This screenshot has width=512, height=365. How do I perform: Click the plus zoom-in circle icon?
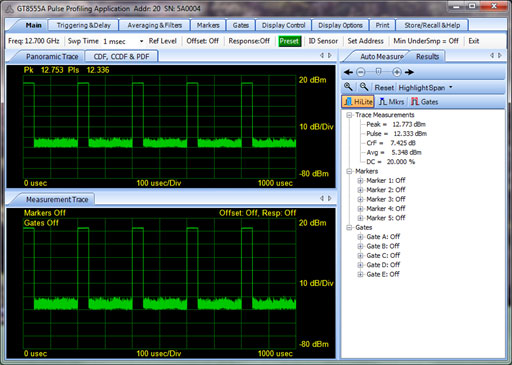coord(397,72)
